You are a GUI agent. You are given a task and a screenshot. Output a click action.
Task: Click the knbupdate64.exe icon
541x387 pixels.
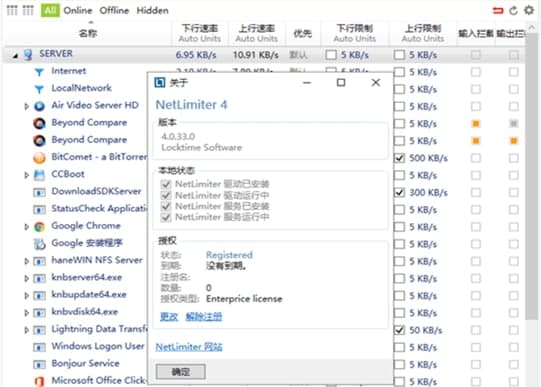(39, 296)
